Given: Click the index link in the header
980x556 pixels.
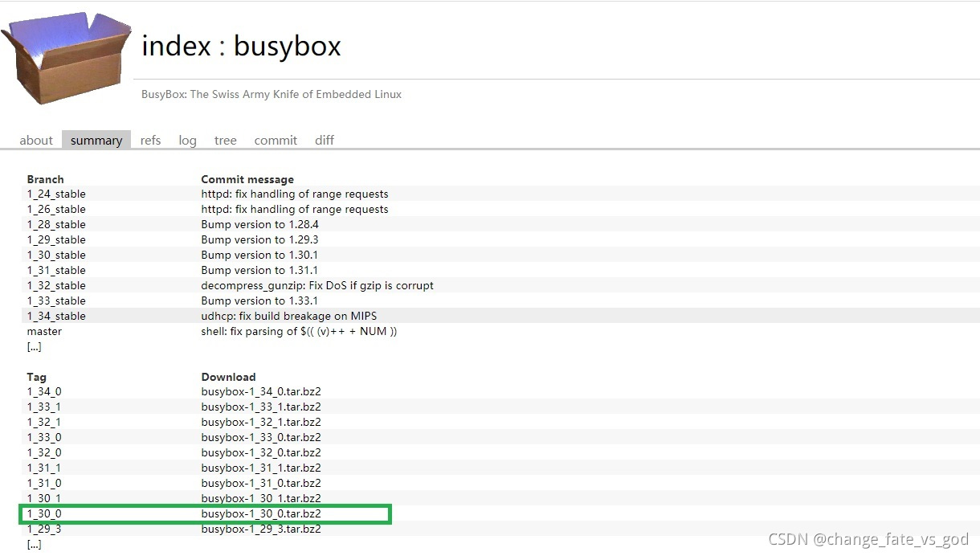Looking at the screenshot, I should click(x=176, y=46).
